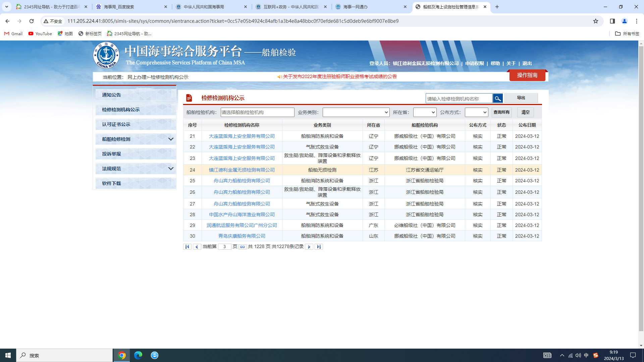Click the 导出 export button
This screenshot has width=644, height=362.
point(521,98)
